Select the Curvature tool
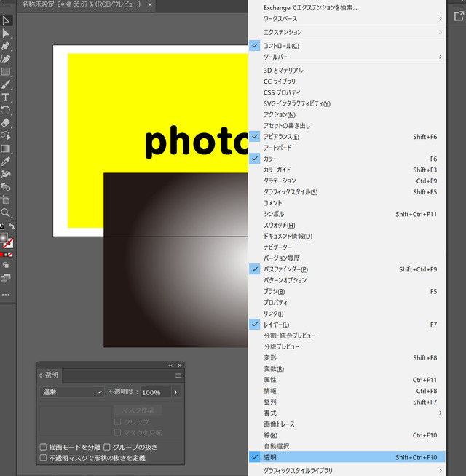 (6, 59)
